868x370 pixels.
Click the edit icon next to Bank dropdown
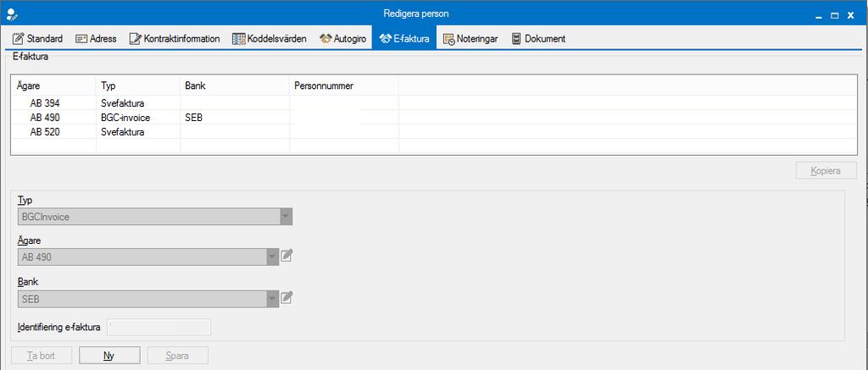(x=287, y=297)
